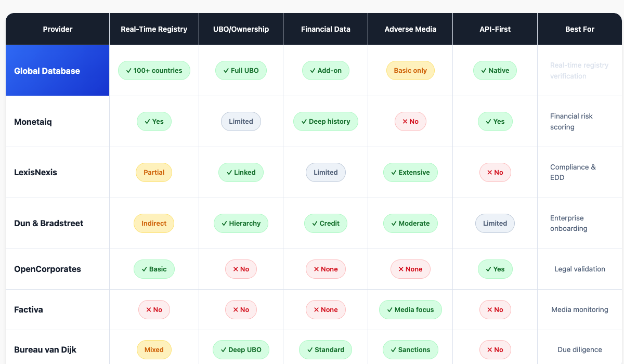Image resolution: width=624 pixels, height=364 pixels.
Task: Click the 'Best For' column header
Action: [x=579, y=29]
